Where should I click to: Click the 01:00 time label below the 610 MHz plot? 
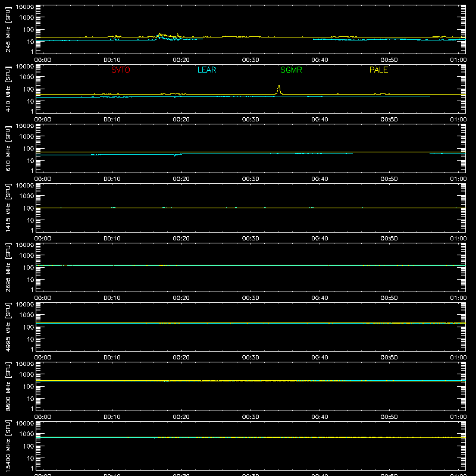(458, 179)
